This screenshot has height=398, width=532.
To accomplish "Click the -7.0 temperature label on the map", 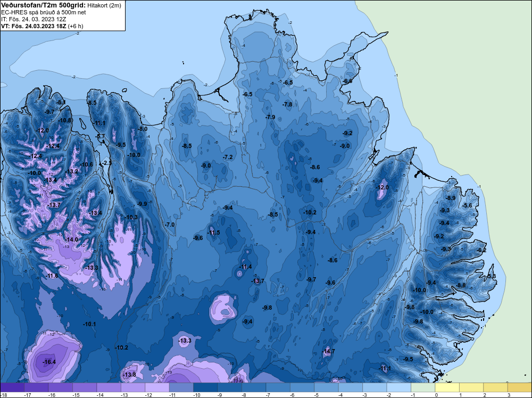I will (170, 225).
